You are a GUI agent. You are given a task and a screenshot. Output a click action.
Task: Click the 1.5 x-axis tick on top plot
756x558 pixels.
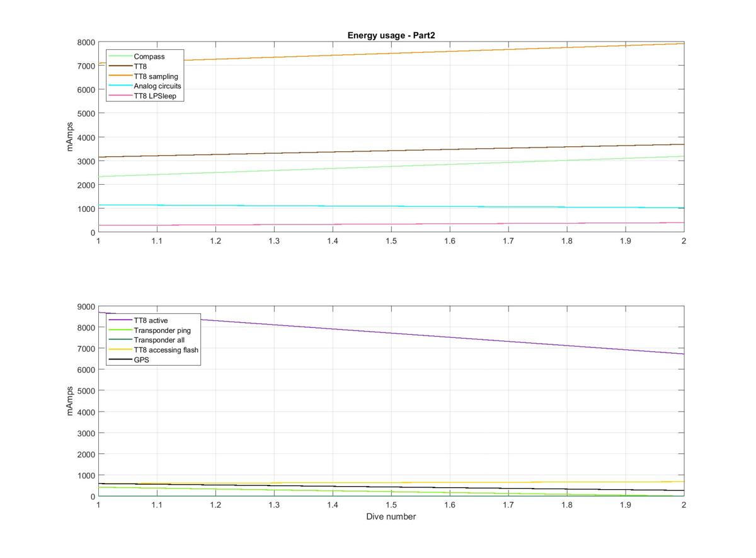391,241
